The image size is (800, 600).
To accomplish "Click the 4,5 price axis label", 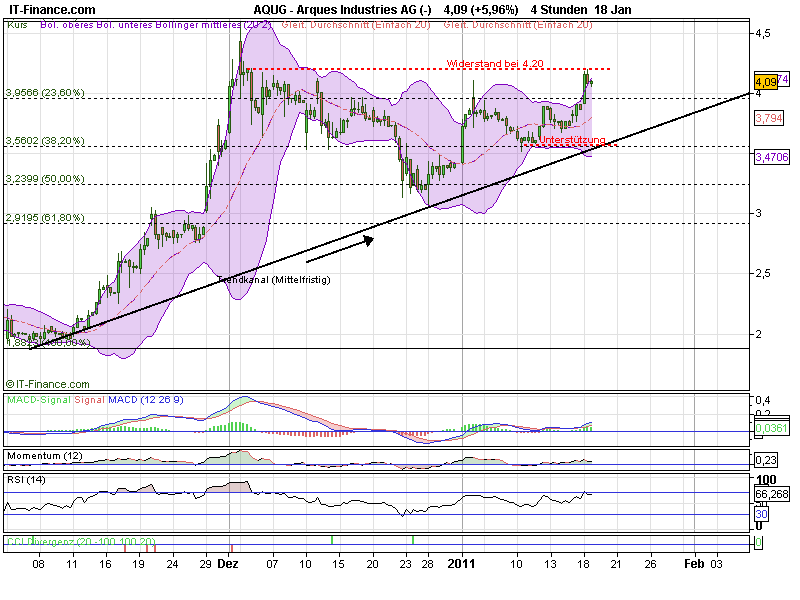I will pos(763,33).
